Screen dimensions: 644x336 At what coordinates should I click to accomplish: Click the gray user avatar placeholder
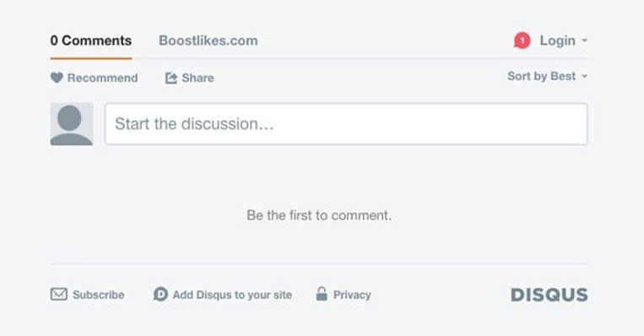72,124
